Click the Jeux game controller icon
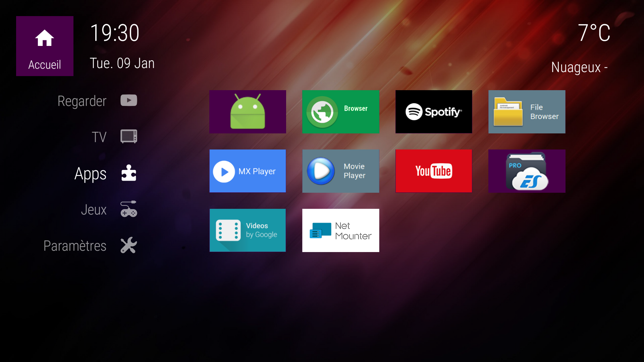This screenshot has height=362, width=644. 129,209
